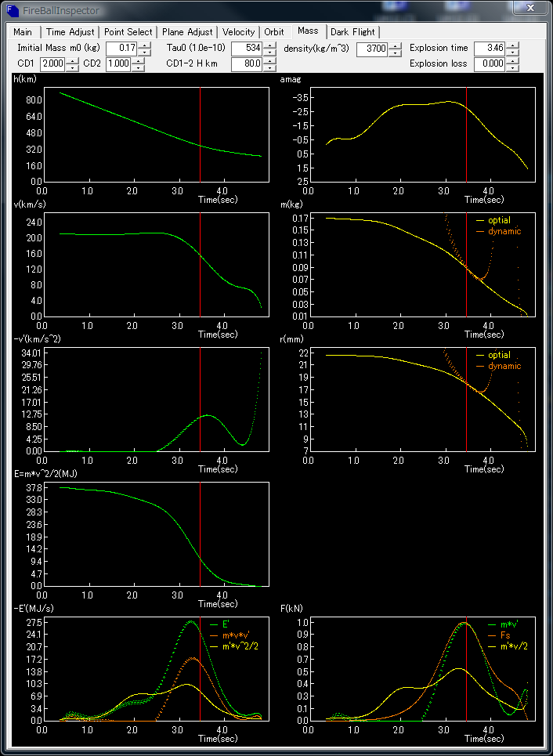Increase Explosion time with up arrow
The image size is (553, 756).
point(512,45)
